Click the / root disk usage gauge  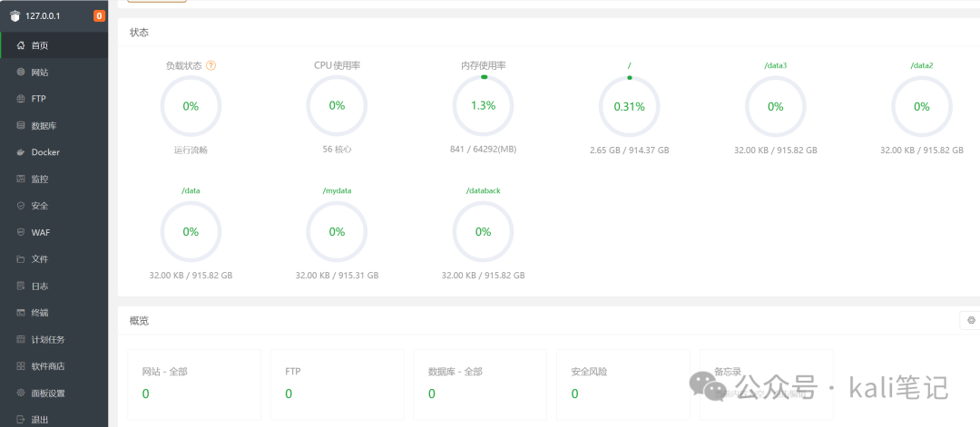[630, 107]
